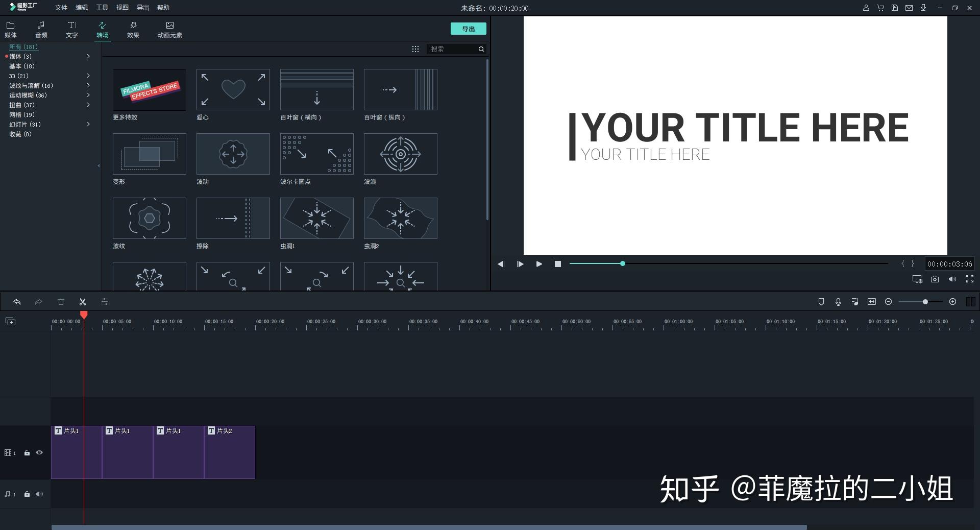Image resolution: width=980 pixels, height=530 pixels.
Task: Click the undo arrow in timeline toolbar
Action: (17, 302)
